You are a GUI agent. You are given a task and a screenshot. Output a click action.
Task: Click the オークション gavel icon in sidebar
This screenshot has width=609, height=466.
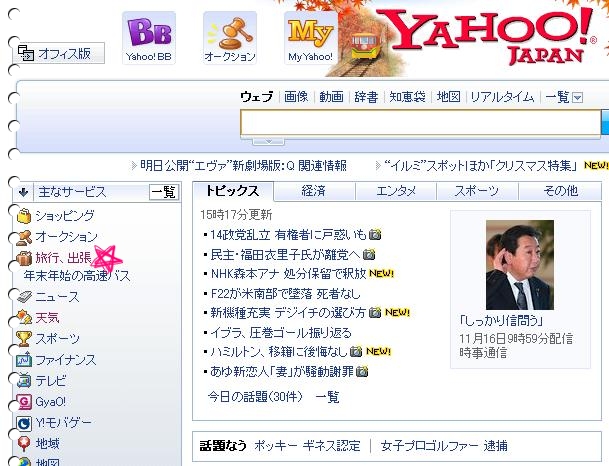point(24,237)
